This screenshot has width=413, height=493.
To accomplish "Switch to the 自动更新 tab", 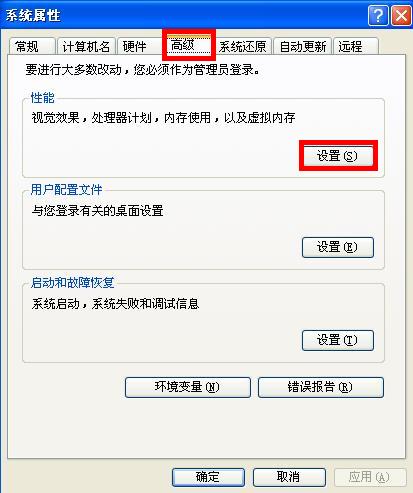I will coord(302,46).
